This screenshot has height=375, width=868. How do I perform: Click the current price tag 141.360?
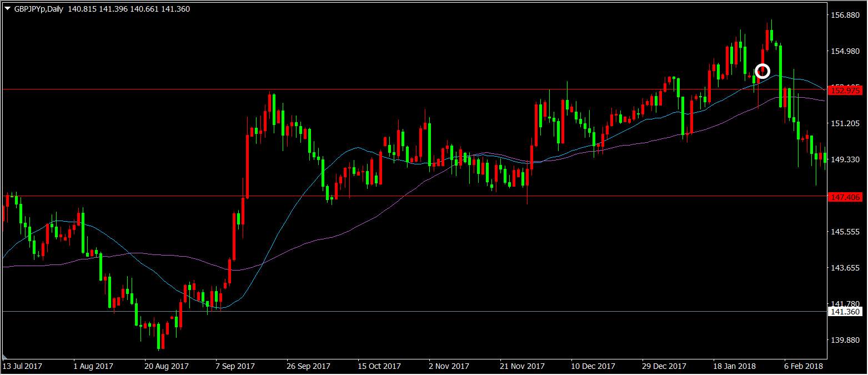click(845, 312)
